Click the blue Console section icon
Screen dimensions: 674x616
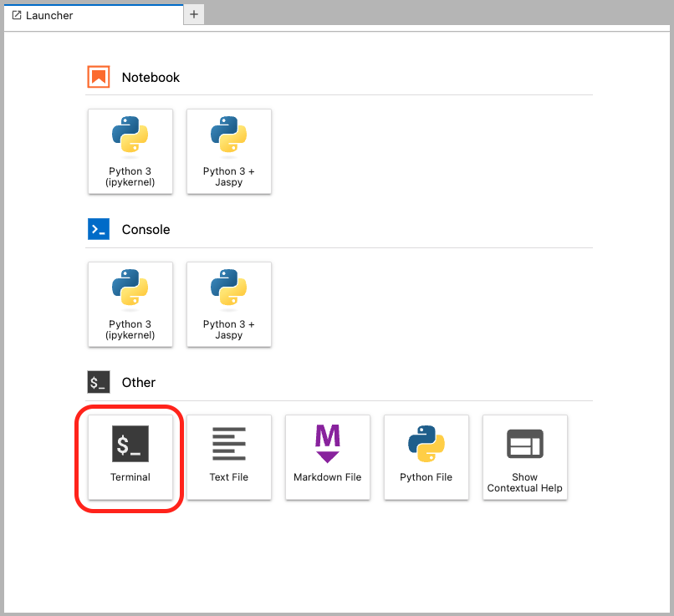pyautogui.click(x=99, y=229)
